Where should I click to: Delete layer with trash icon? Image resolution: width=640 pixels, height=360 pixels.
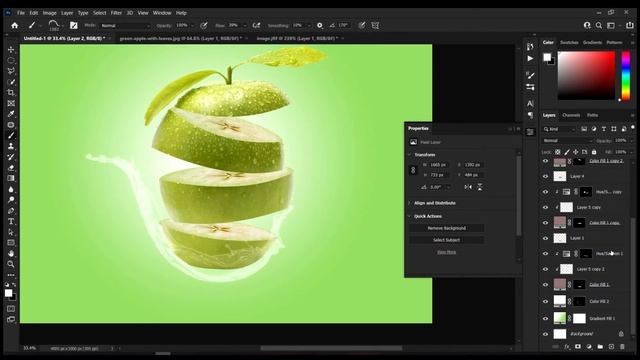(x=622, y=347)
